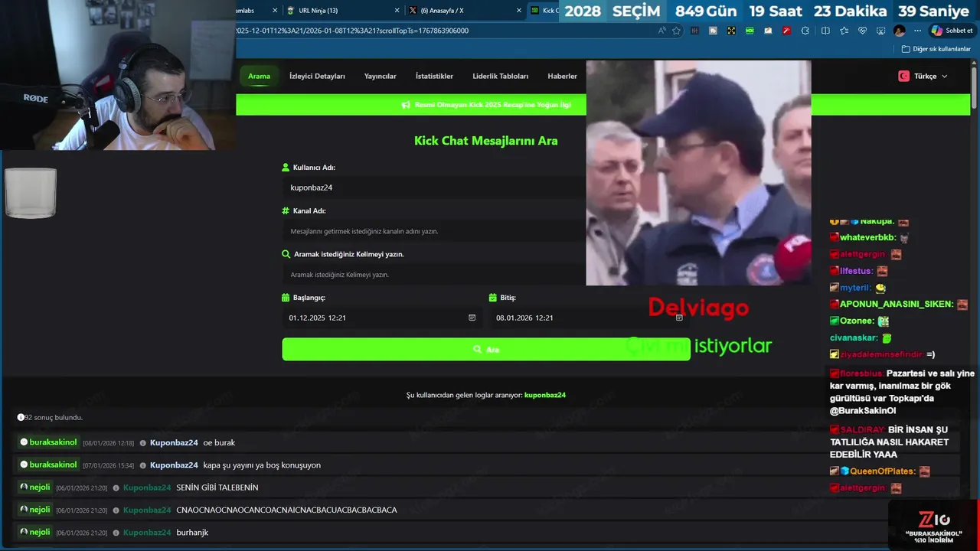Click the webcam feed of the streamer
The height and width of the screenshot is (551, 980).
pyautogui.click(x=118, y=75)
